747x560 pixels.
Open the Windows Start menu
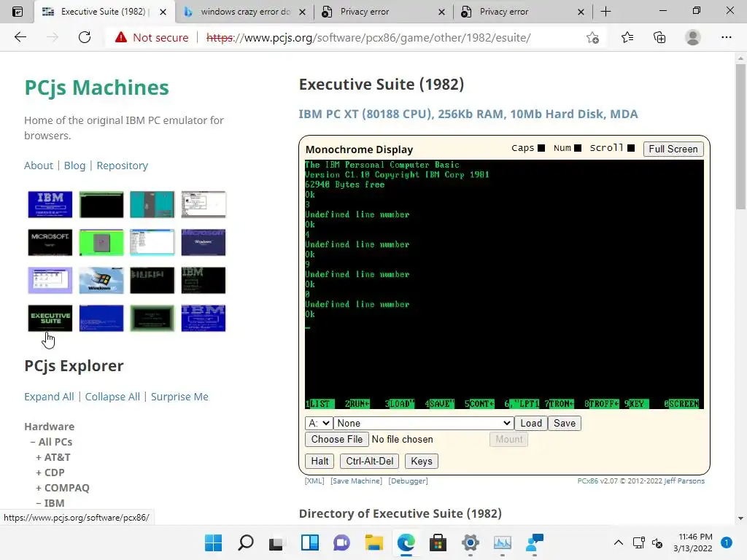click(x=213, y=542)
